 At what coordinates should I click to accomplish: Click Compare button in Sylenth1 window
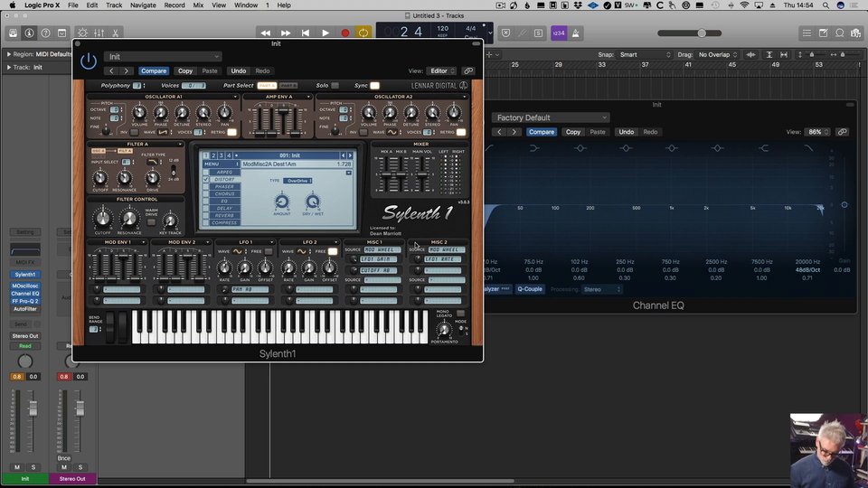tap(154, 70)
